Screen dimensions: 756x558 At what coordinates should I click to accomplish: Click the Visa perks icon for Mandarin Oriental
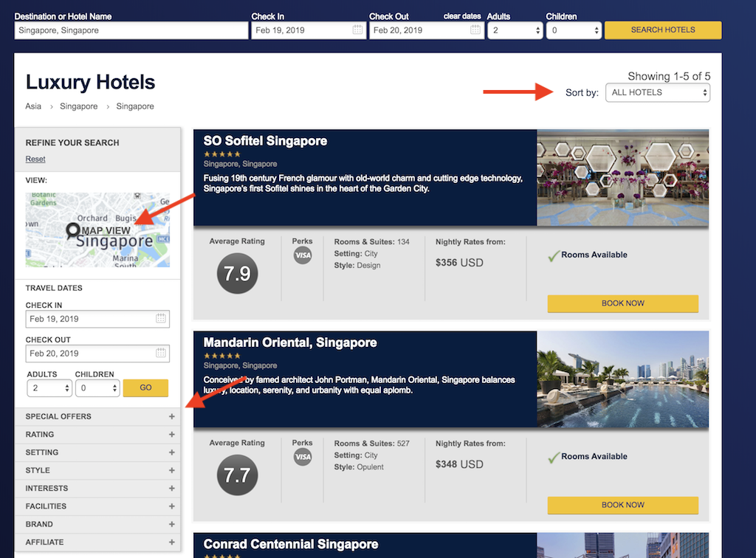[303, 457]
